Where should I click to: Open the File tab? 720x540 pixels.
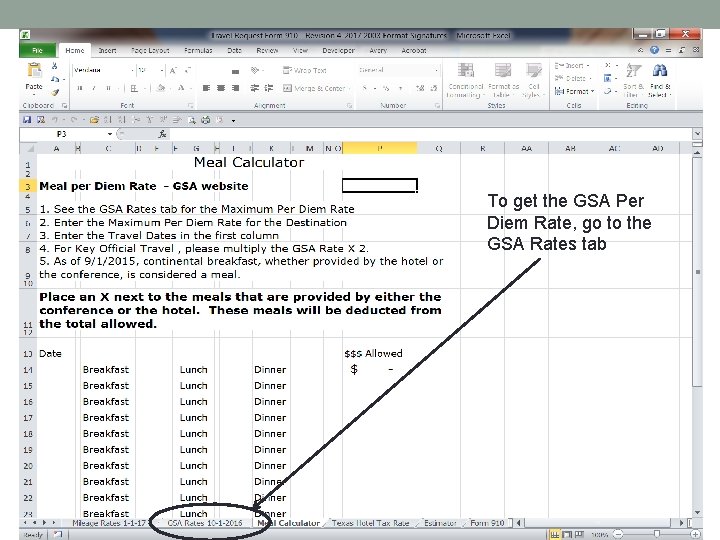pos(38,51)
